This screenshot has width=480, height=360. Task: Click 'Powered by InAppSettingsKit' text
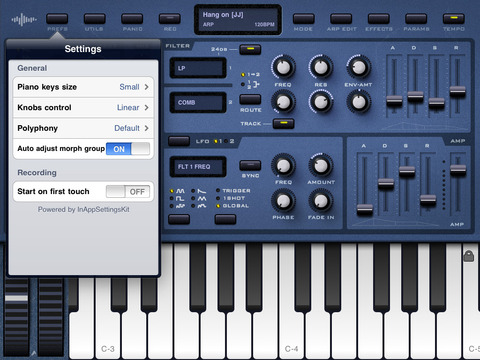83,210
